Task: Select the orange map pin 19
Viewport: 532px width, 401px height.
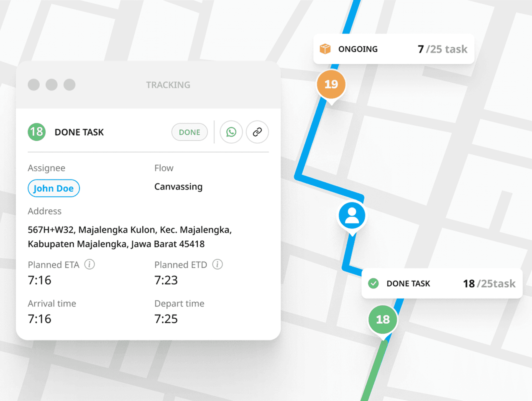Action: pos(331,84)
